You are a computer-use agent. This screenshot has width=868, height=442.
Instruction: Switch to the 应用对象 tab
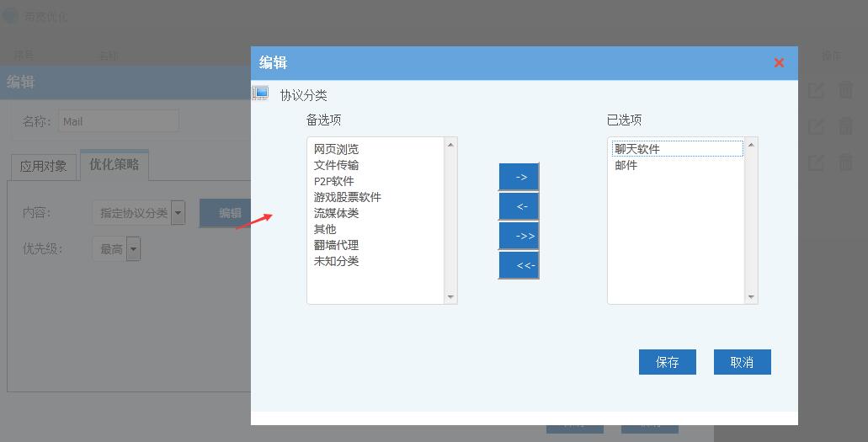tap(43, 166)
